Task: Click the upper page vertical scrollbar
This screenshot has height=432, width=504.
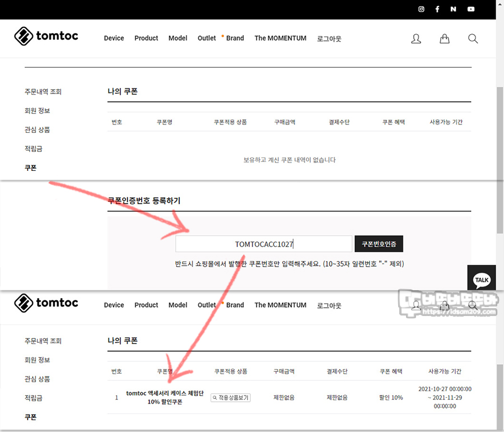Action: point(500,160)
